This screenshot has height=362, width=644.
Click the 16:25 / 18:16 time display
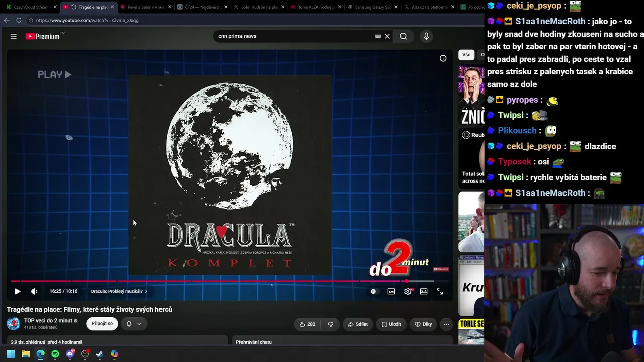(x=63, y=291)
